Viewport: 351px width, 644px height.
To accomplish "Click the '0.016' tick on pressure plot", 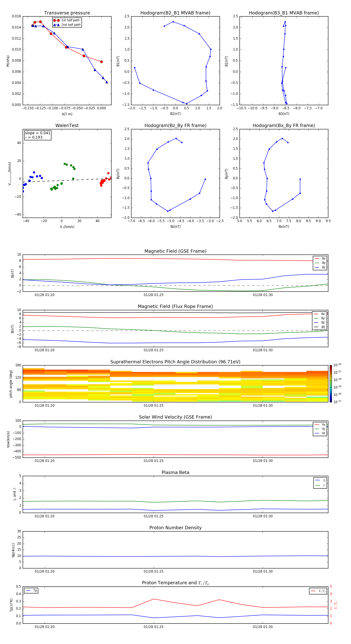I will [17, 16].
